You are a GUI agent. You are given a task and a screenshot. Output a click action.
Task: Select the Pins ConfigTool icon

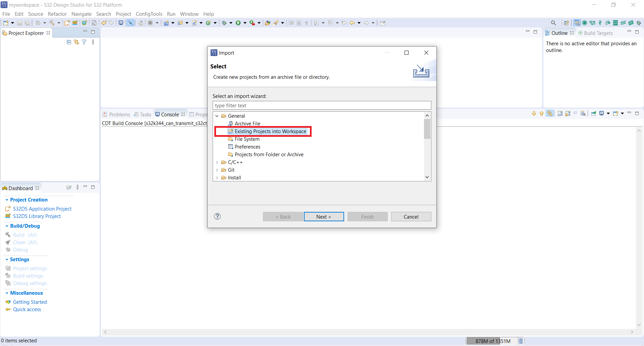click(x=593, y=23)
